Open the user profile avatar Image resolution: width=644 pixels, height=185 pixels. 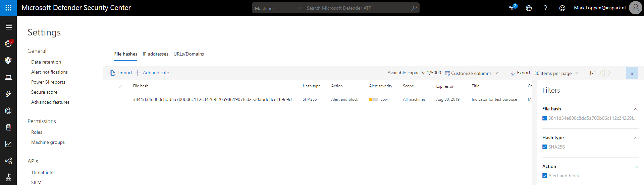(x=635, y=8)
